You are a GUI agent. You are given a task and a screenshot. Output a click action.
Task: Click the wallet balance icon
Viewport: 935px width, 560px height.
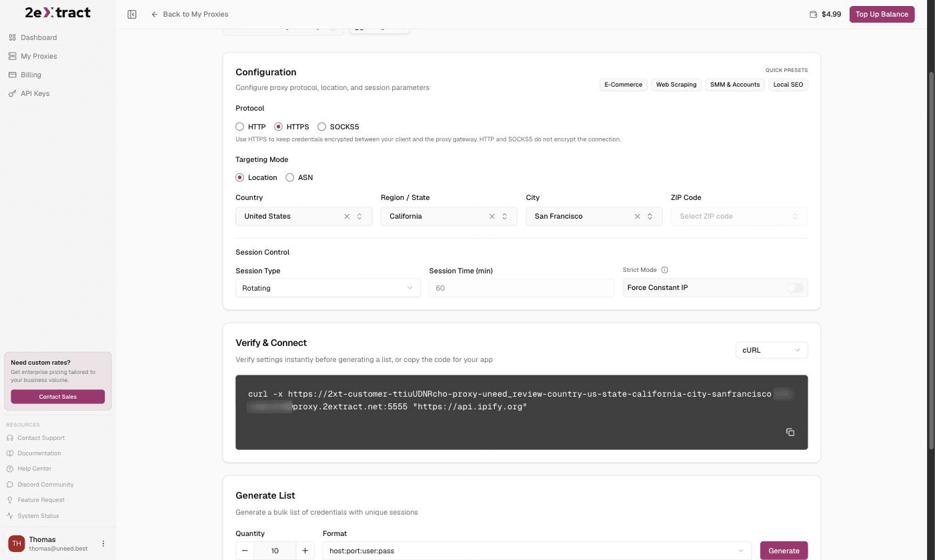click(x=813, y=14)
